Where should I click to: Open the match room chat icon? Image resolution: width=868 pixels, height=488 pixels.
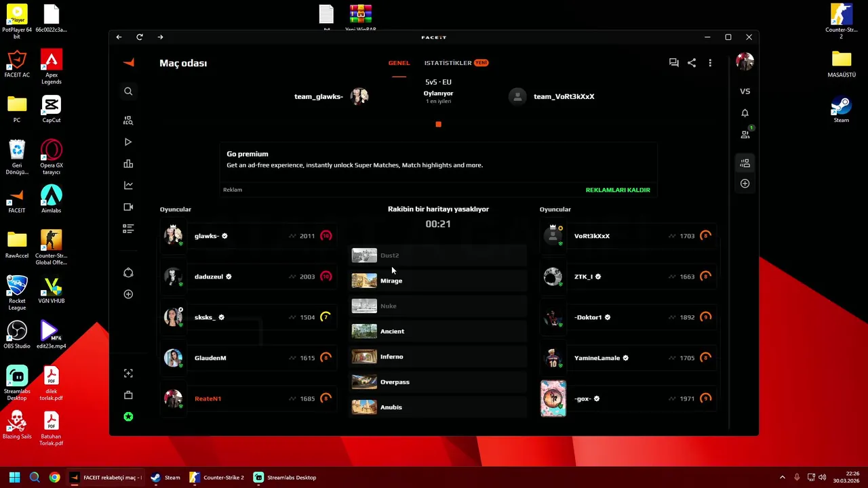(x=673, y=62)
